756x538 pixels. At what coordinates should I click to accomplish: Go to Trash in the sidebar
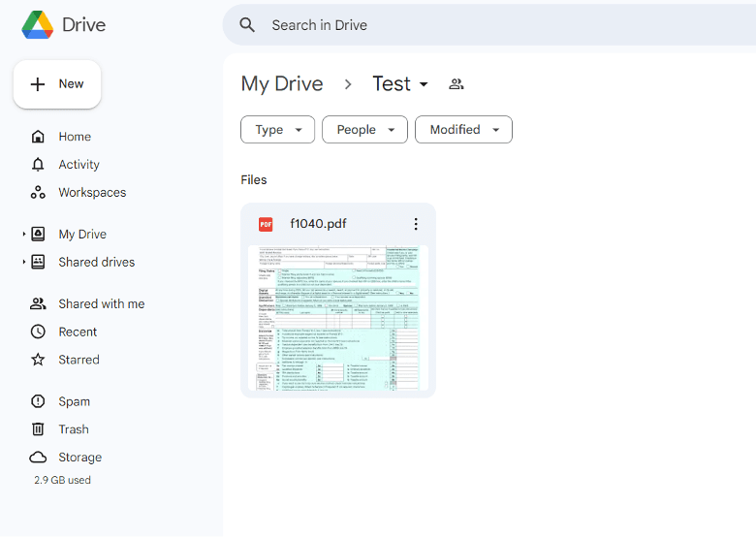tap(73, 429)
